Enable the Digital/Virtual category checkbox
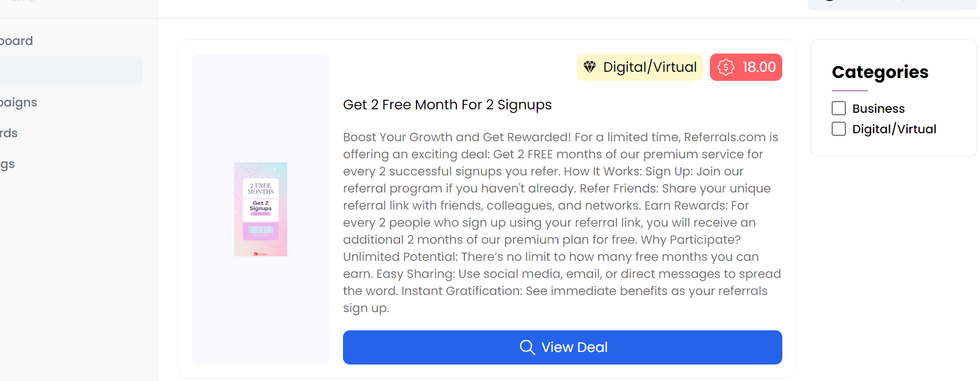Image resolution: width=980 pixels, height=381 pixels. (839, 129)
